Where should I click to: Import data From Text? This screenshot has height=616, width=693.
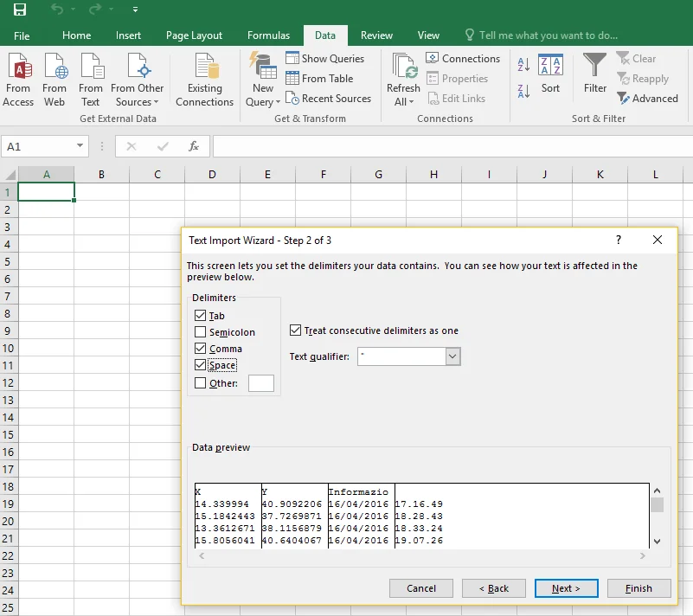(91, 80)
